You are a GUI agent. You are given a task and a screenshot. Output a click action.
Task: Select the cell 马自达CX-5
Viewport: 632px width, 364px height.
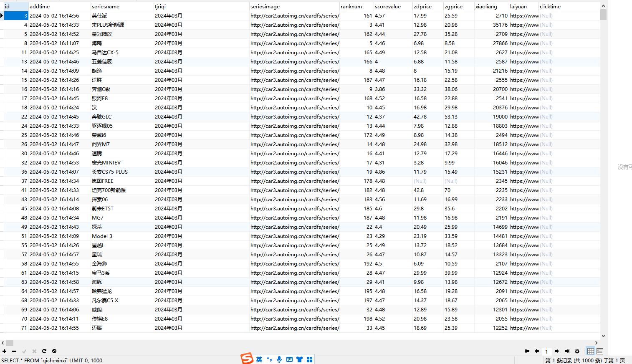point(122,53)
